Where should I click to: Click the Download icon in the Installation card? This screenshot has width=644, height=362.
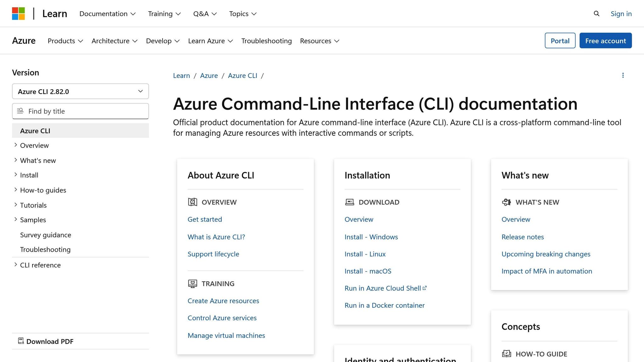click(x=349, y=202)
